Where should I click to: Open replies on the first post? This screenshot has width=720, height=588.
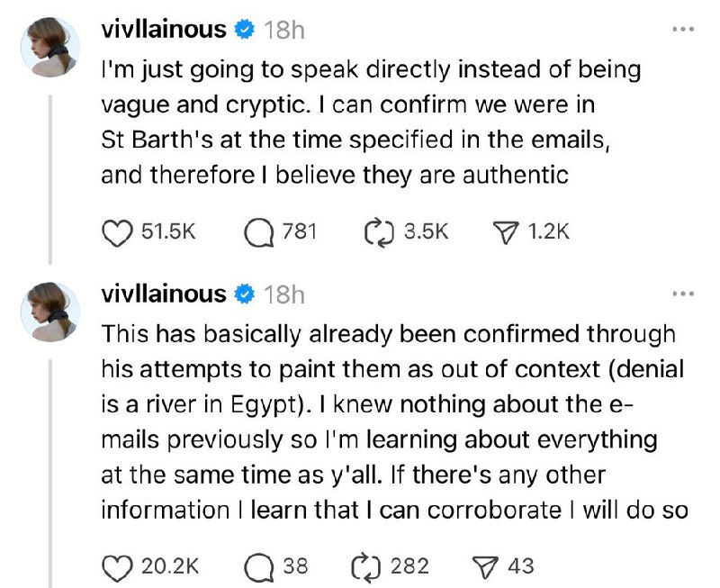pyautogui.click(x=261, y=231)
